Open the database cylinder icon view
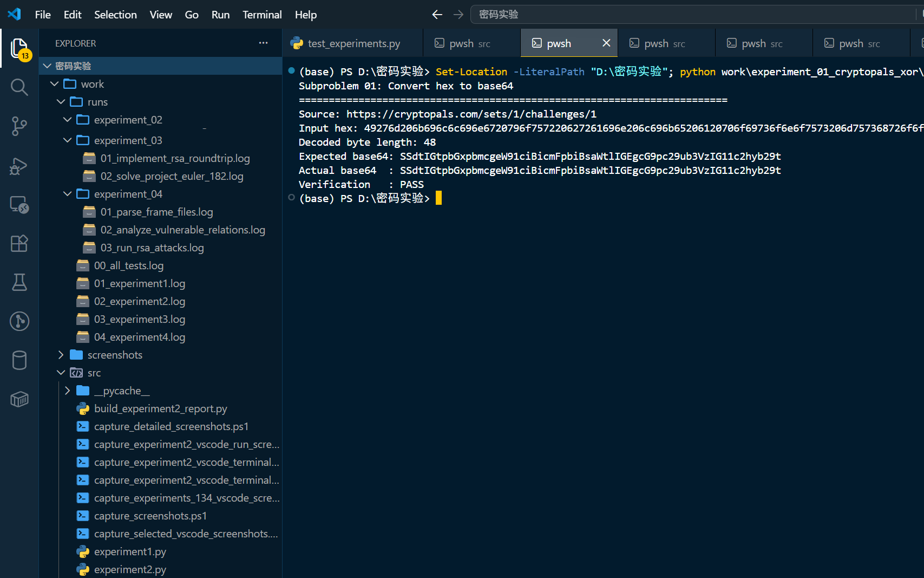 click(x=19, y=360)
